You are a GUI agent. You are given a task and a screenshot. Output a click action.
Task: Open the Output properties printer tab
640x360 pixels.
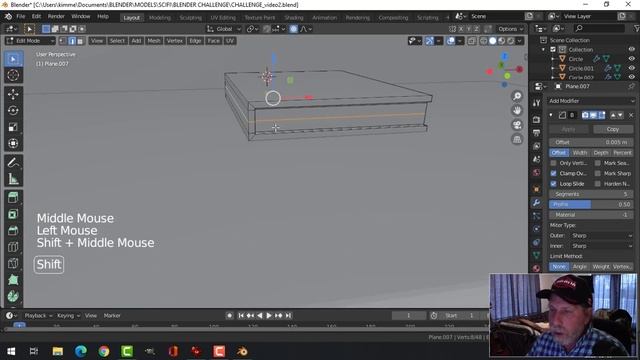(536, 133)
